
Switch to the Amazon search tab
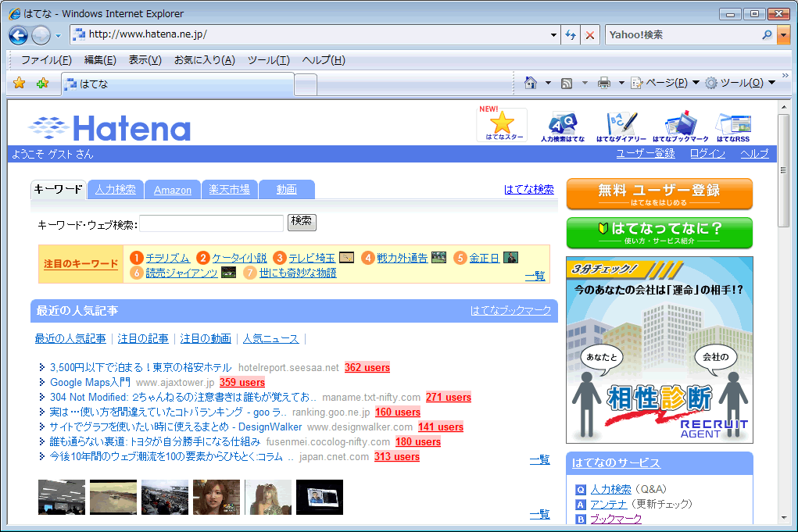tap(173, 190)
